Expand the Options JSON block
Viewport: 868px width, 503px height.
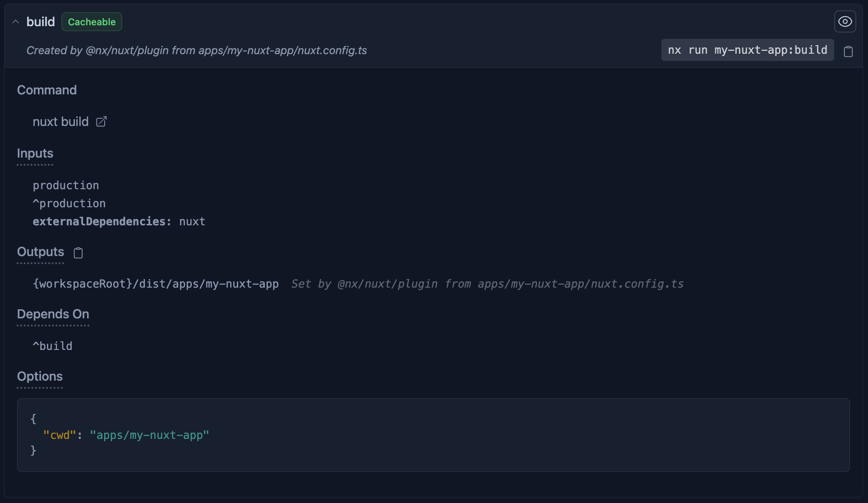click(433, 435)
